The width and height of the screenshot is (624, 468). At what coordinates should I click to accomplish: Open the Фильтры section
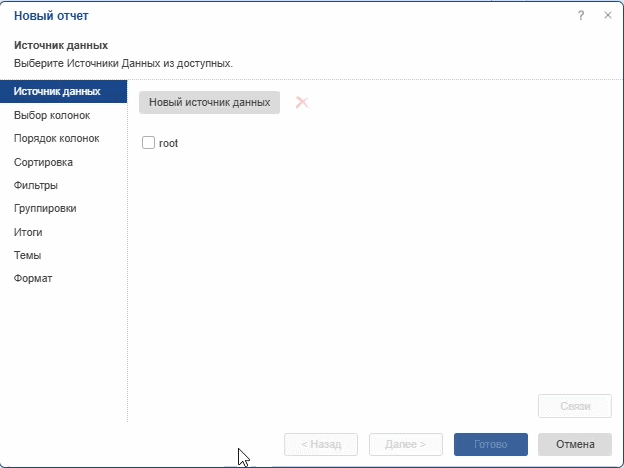[35, 185]
